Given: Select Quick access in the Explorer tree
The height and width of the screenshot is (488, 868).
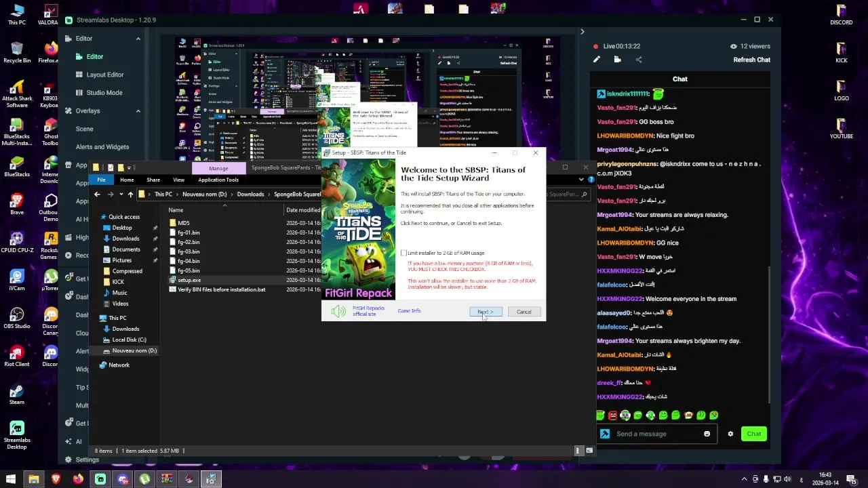Looking at the screenshot, I should pyautogui.click(x=124, y=217).
